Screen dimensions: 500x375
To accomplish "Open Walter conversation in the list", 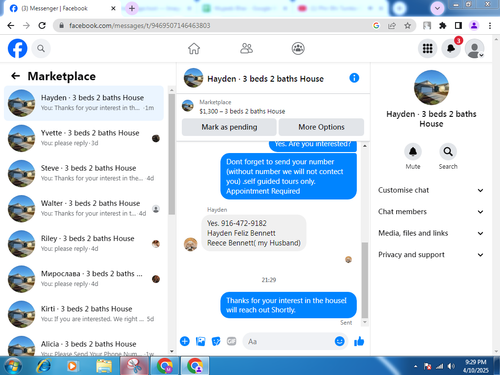I will click(84, 209).
